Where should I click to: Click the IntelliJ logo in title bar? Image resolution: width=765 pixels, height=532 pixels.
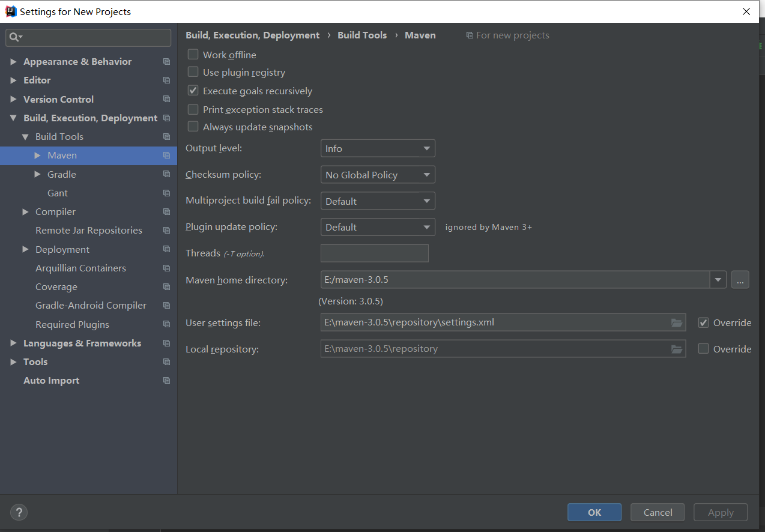pyautogui.click(x=11, y=11)
